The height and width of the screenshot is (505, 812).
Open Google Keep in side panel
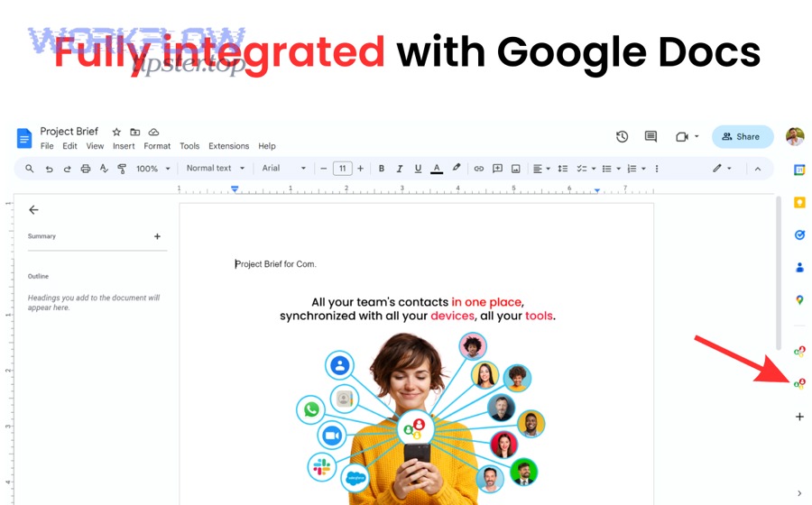click(x=799, y=202)
